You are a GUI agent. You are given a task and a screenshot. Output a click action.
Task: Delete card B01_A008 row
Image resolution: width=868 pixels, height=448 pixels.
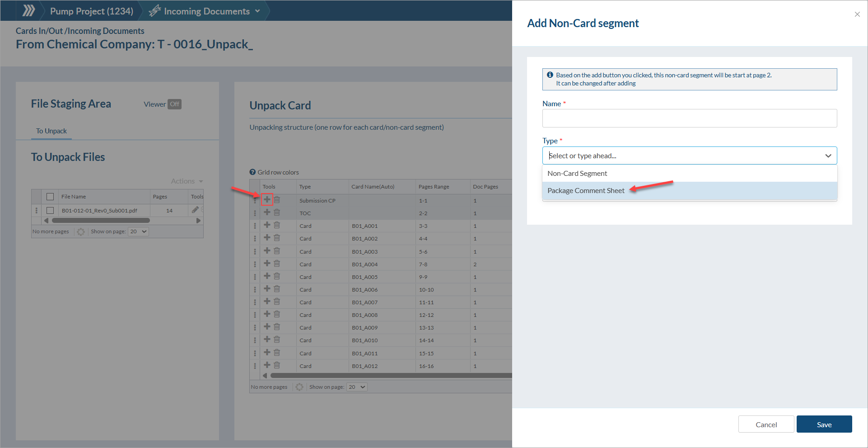(277, 314)
